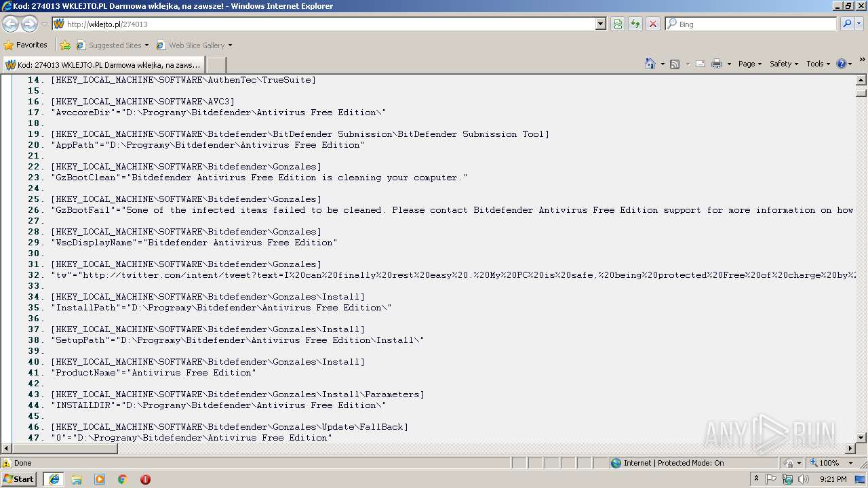
Task: Open the Favorites center
Action: coord(26,45)
